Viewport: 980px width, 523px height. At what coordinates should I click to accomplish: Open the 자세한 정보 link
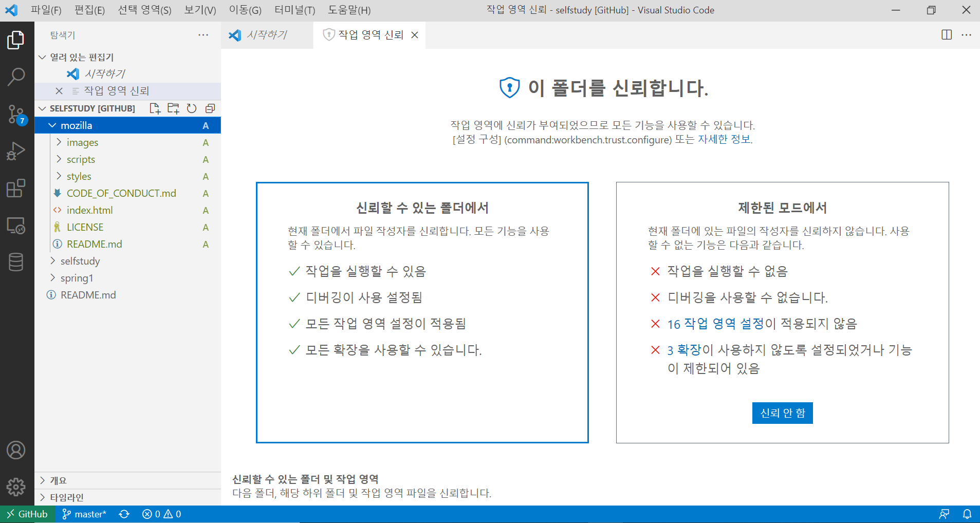click(x=725, y=139)
